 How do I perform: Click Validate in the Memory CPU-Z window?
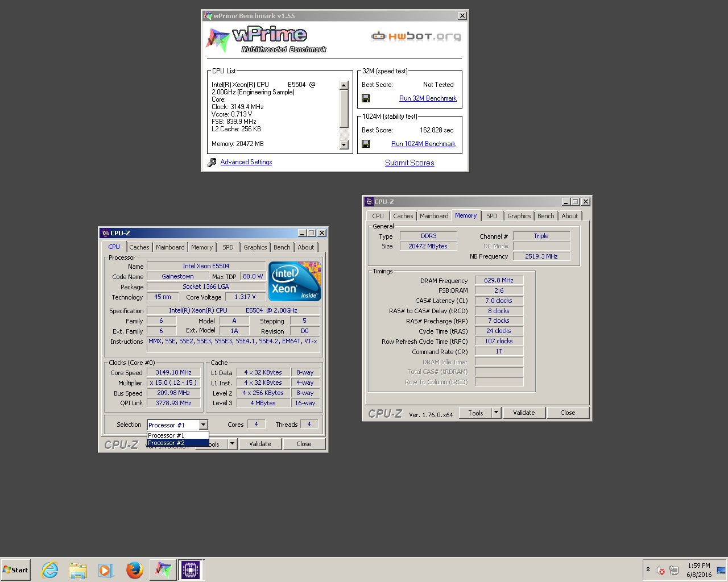pyautogui.click(x=524, y=413)
